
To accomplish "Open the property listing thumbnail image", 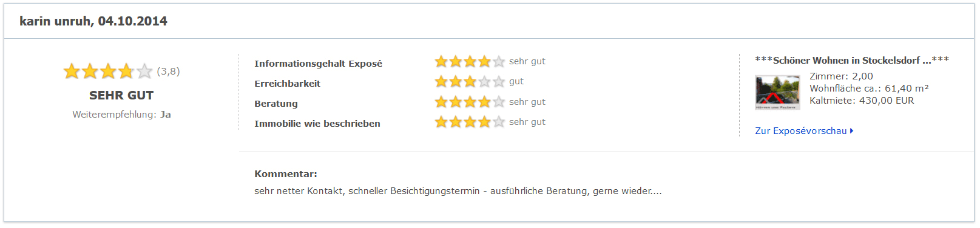I will coord(777,92).
